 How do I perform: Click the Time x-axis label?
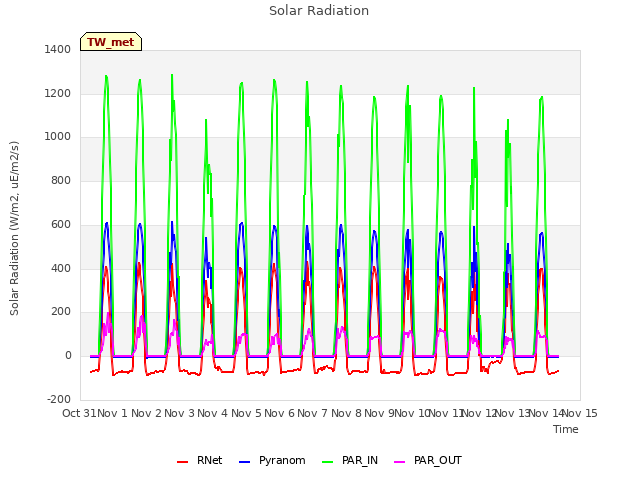coord(566,429)
